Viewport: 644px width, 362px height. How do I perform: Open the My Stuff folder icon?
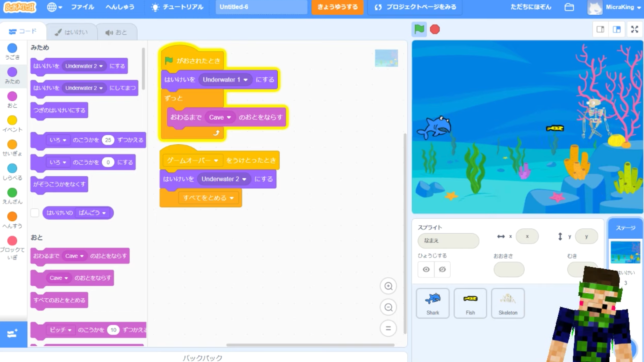(x=569, y=7)
